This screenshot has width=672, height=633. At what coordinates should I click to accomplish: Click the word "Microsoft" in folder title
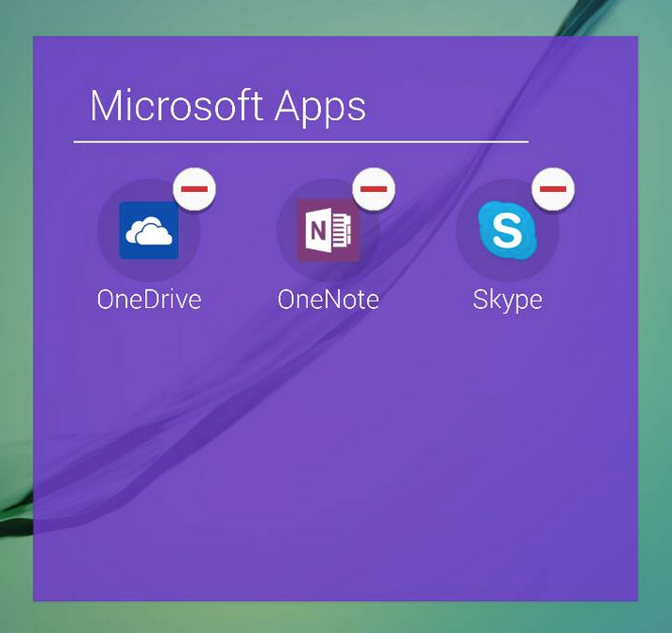point(176,106)
